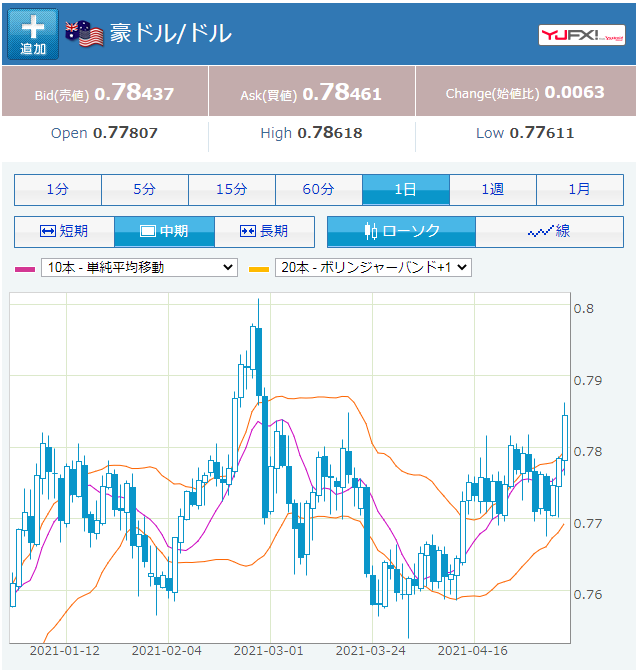This screenshot has width=636, height=670.
Task: Select the 60分 timeframe tab
Action: (x=319, y=189)
